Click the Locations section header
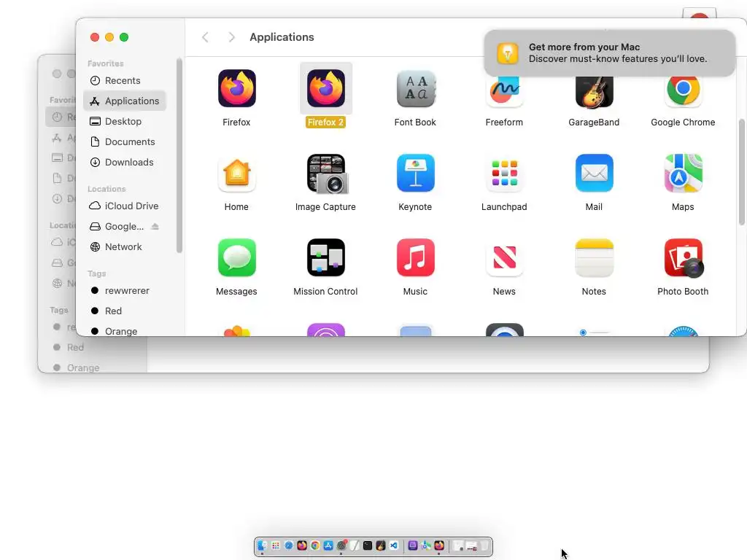 (107, 189)
